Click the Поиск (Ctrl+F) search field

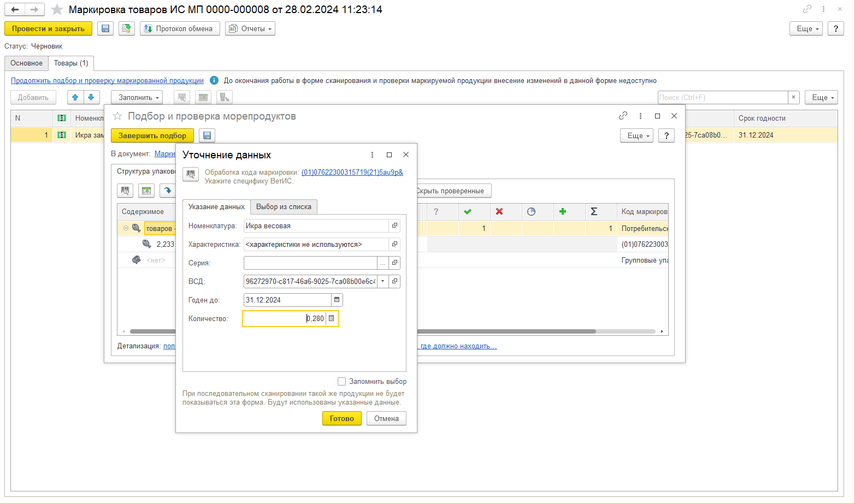click(722, 97)
